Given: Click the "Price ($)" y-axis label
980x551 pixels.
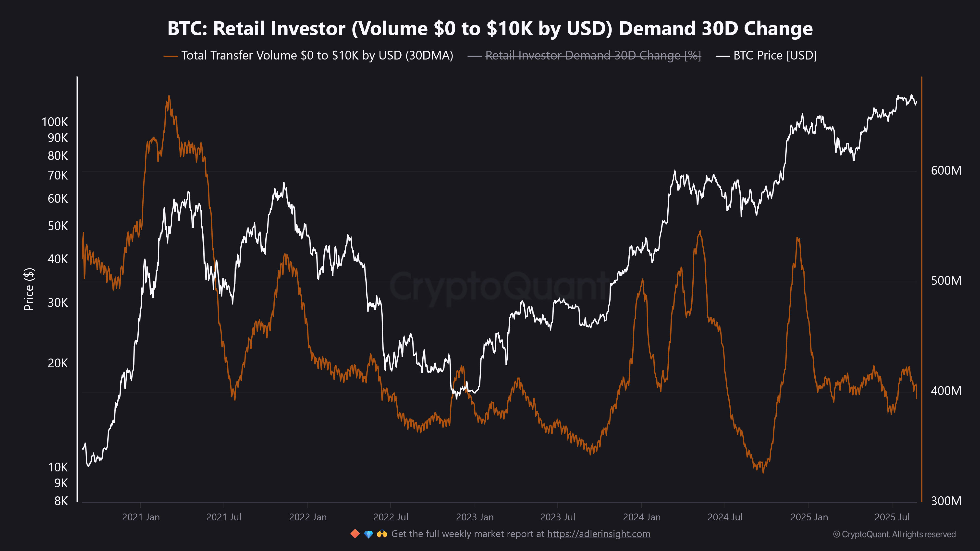Looking at the screenshot, I should click(29, 289).
